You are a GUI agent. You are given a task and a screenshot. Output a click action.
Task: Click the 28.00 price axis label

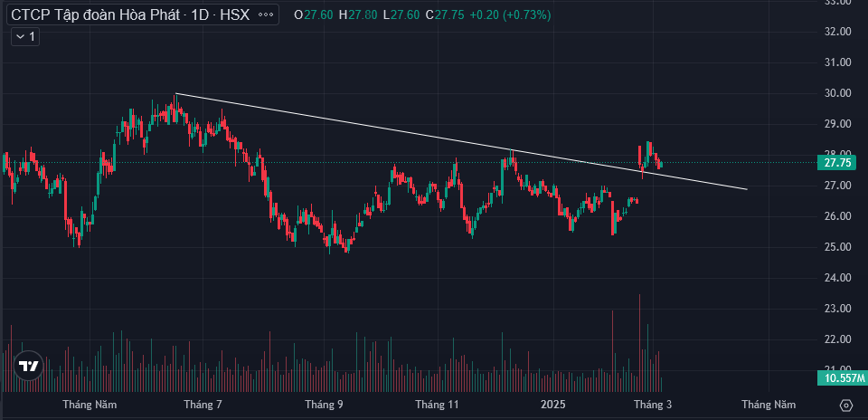(x=837, y=153)
